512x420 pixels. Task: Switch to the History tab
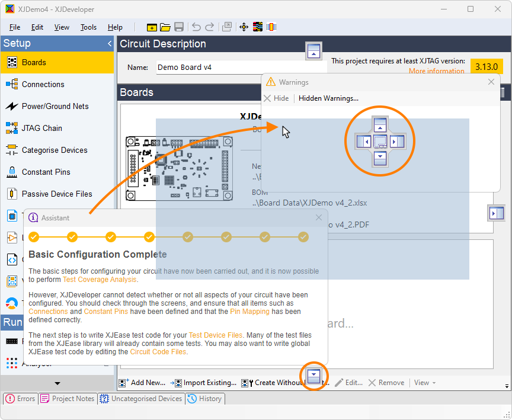pos(205,399)
